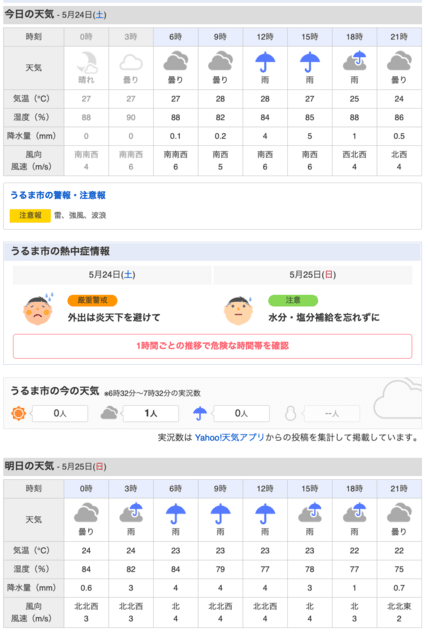Click the face icon for 5月25日 heatstroke info

(238, 310)
